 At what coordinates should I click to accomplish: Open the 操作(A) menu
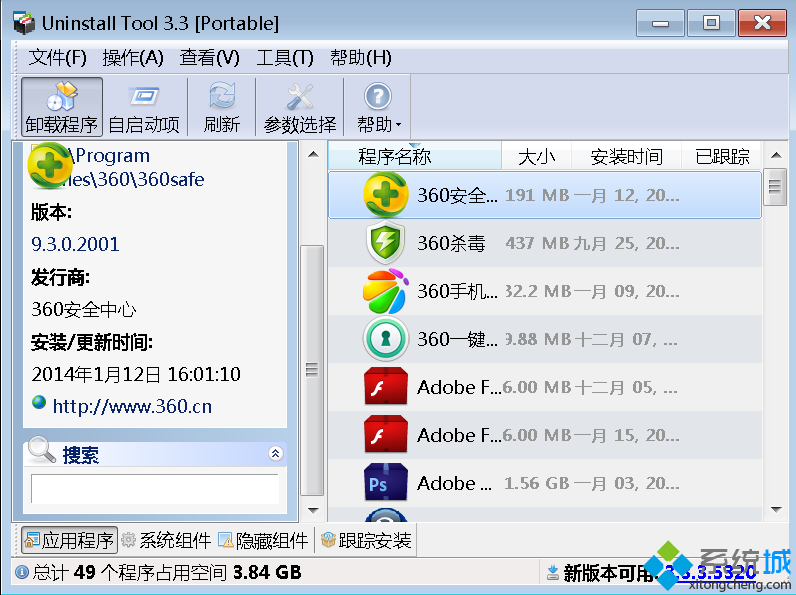(x=133, y=57)
